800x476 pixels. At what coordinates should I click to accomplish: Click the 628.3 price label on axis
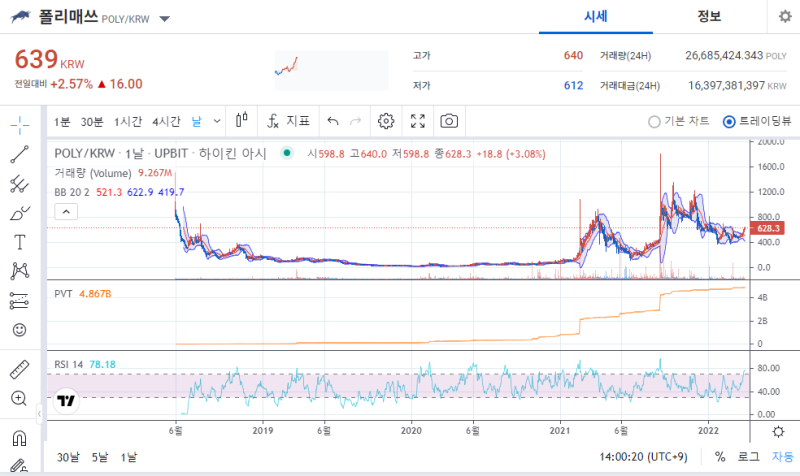(x=767, y=228)
